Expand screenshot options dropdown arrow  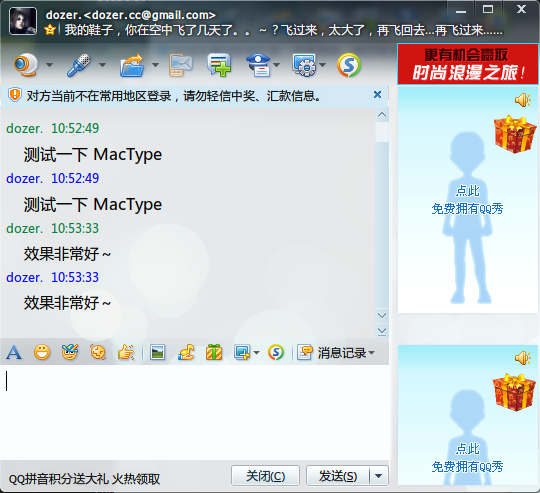[256, 353]
